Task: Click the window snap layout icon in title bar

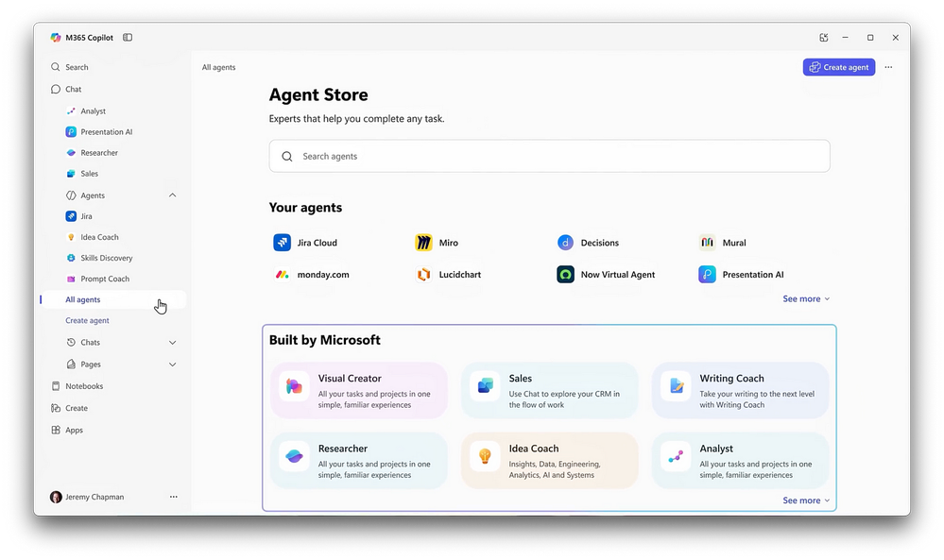Action: [x=824, y=37]
